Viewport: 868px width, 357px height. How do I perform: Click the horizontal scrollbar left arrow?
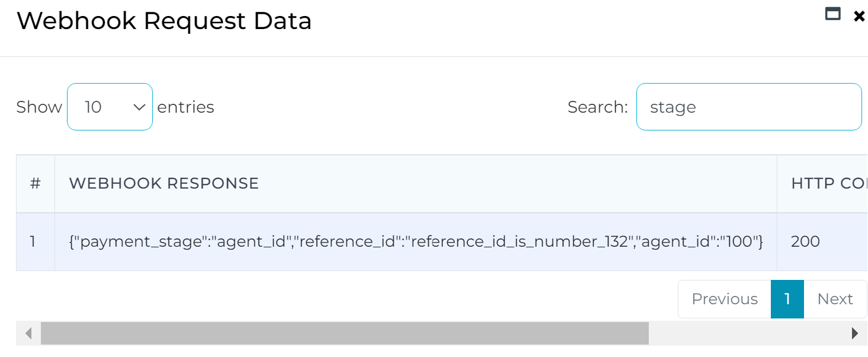coord(28,333)
